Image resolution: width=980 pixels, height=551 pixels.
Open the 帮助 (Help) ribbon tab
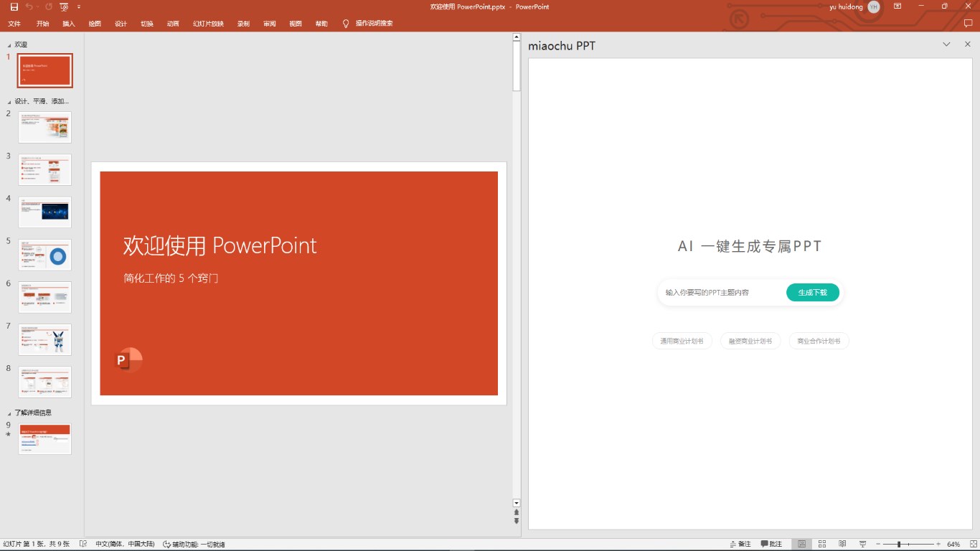321,24
